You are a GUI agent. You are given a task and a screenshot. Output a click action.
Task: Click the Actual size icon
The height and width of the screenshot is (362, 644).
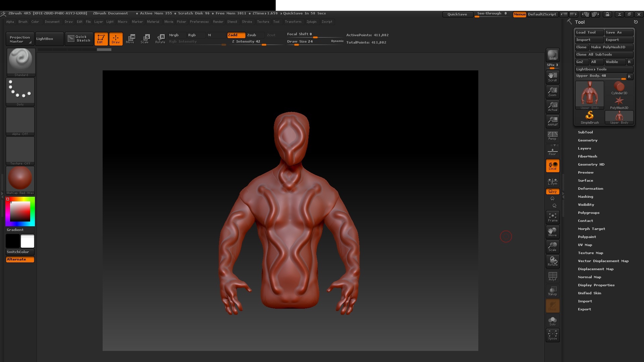[552, 106]
